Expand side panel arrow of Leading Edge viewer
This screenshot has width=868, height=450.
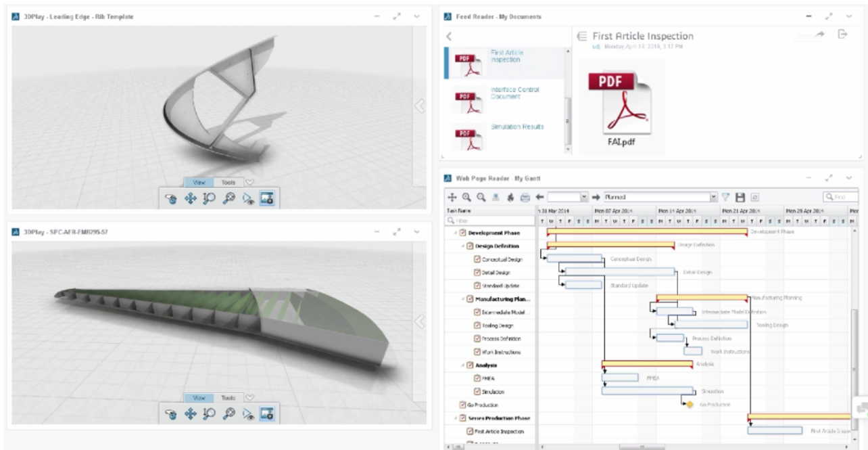pyautogui.click(x=420, y=105)
